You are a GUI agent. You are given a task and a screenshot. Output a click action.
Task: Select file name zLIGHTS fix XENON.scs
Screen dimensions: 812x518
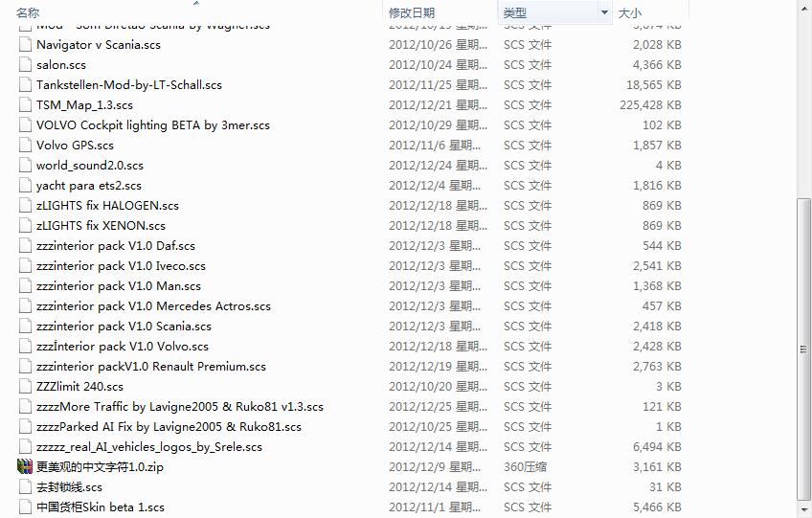(101, 225)
